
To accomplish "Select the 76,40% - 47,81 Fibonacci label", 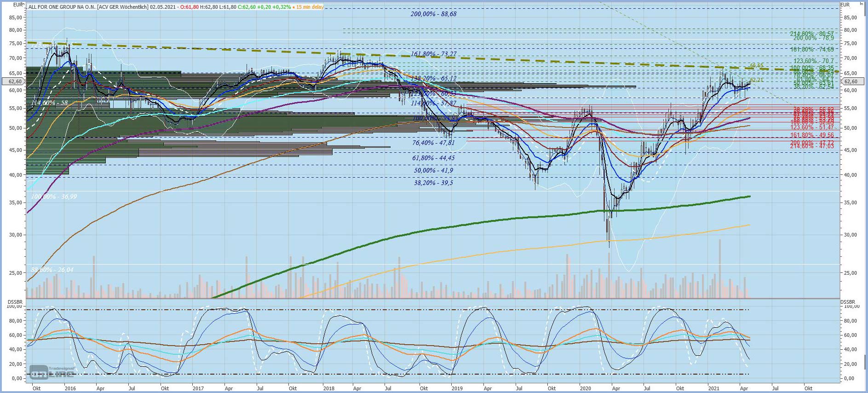I will 433,143.
